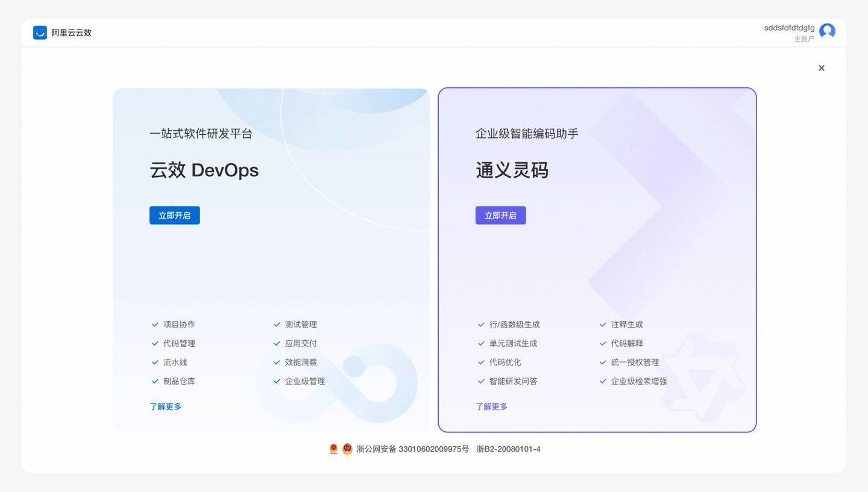Click 立即开启 button for 云效 DevOps

[x=175, y=216]
